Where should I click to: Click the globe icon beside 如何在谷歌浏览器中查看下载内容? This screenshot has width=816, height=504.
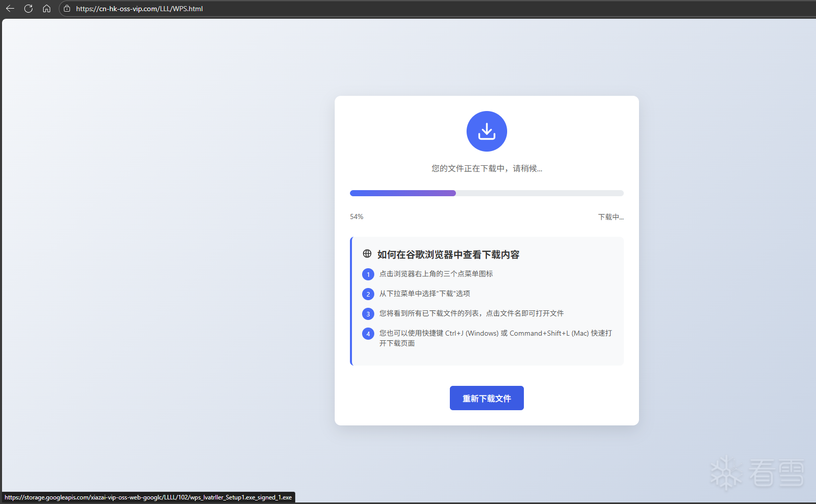tap(367, 254)
